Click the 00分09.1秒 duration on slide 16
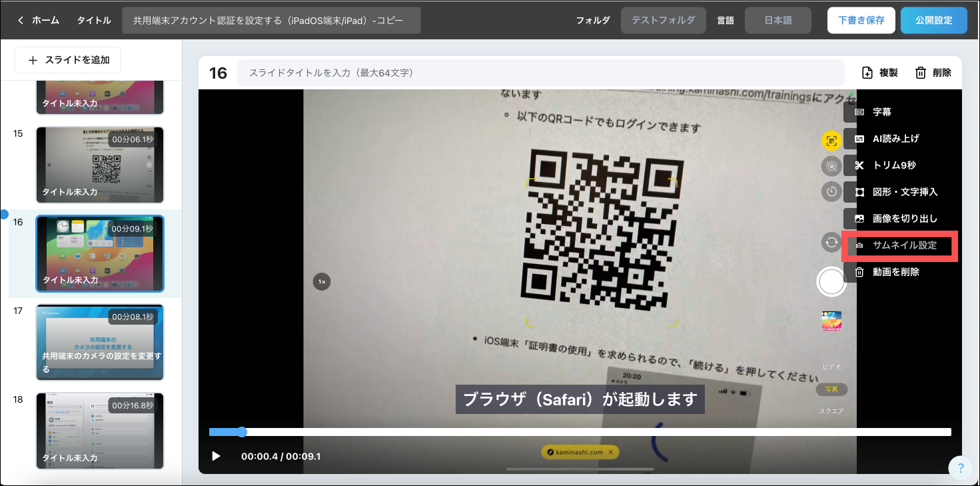 [132, 229]
